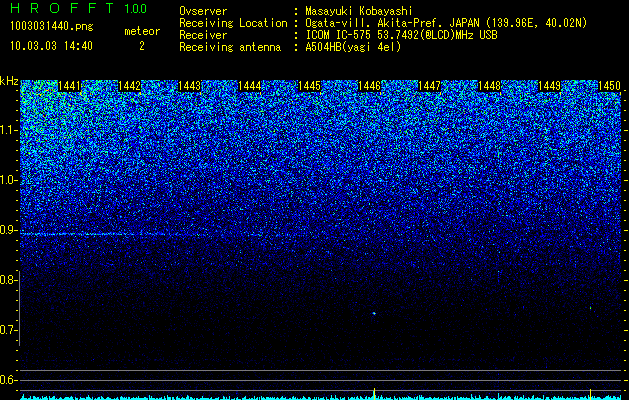
Task: Select the filename 1003031440.png
Action: pos(52,27)
